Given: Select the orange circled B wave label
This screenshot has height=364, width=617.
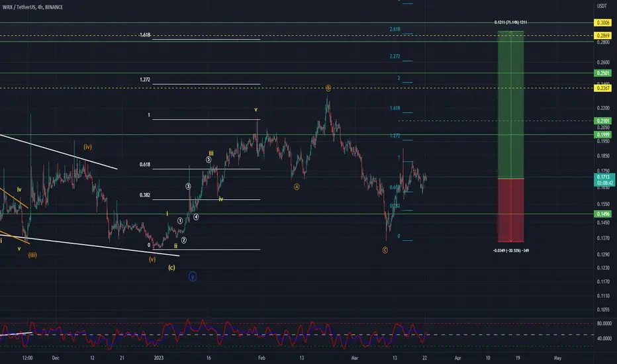Looking at the screenshot, I should coord(328,88).
